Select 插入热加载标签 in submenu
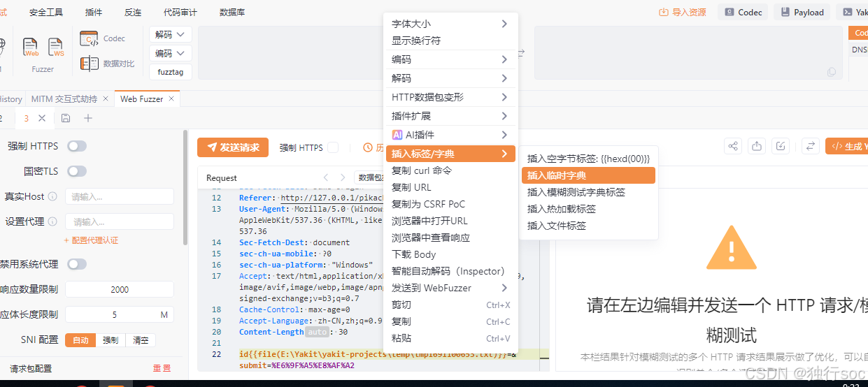 click(x=588, y=209)
